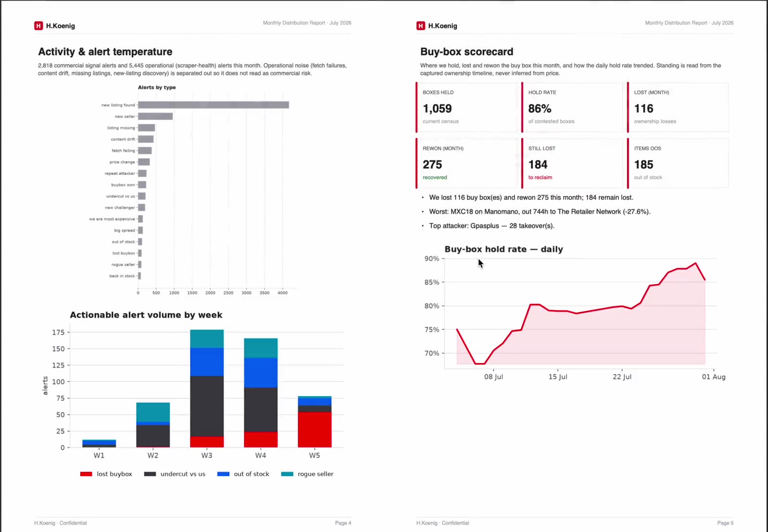
Task: Click the W1 stacked bar
Action: pyautogui.click(x=99, y=444)
